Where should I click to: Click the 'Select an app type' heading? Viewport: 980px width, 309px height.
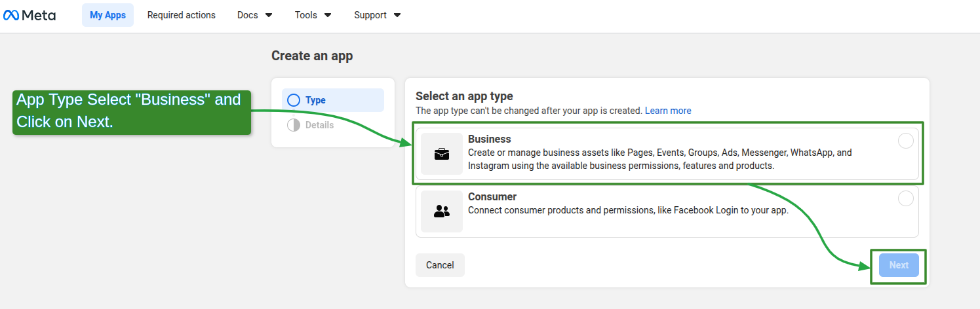pos(464,96)
